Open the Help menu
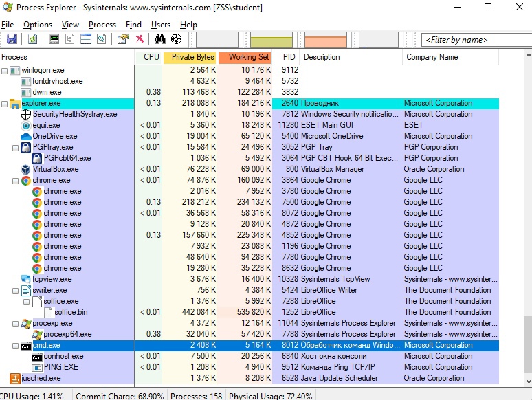Image resolution: width=532 pixels, height=400 pixels. pyautogui.click(x=188, y=25)
